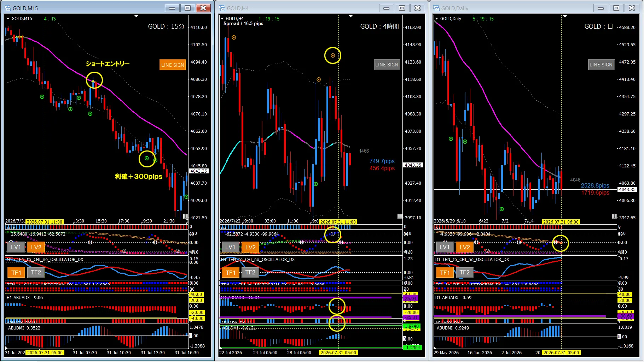This screenshot has width=644, height=362.
Task: Click the red 1719.6pips value on Daily chart
Action: 595,193
